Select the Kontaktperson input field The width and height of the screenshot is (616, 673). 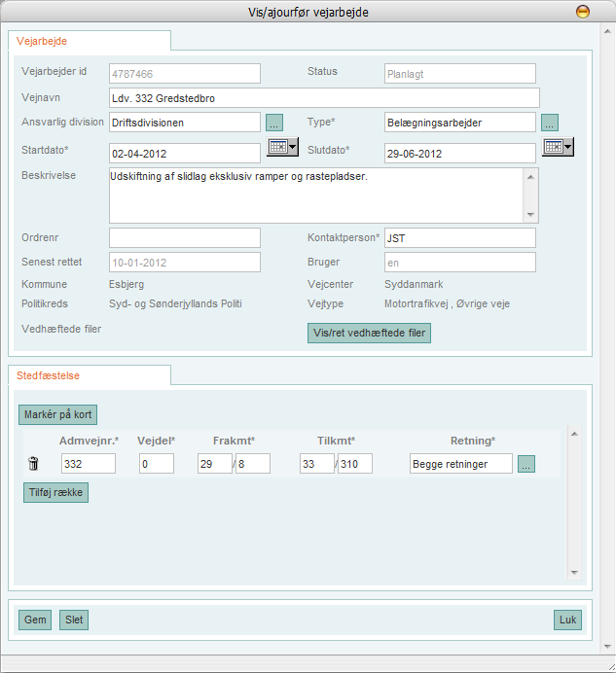click(x=459, y=238)
